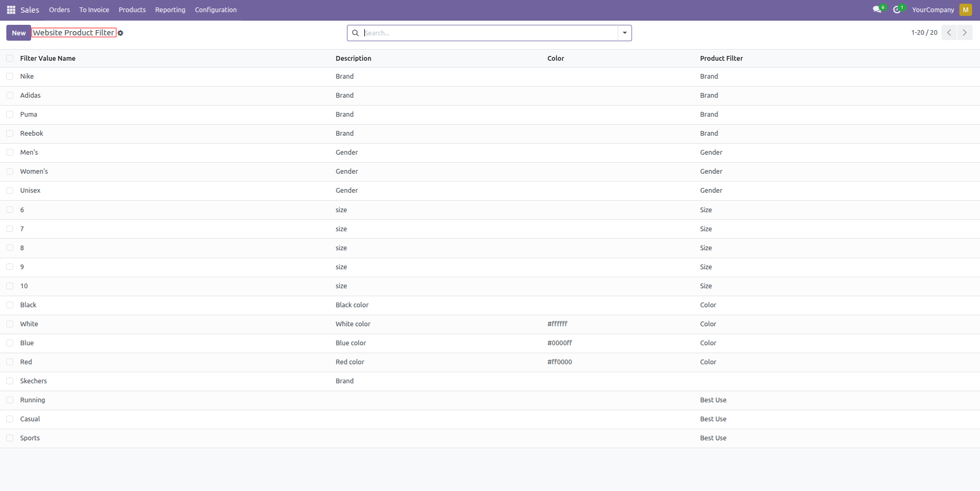
Task: Focus the Search input field
Action: pyautogui.click(x=490, y=33)
